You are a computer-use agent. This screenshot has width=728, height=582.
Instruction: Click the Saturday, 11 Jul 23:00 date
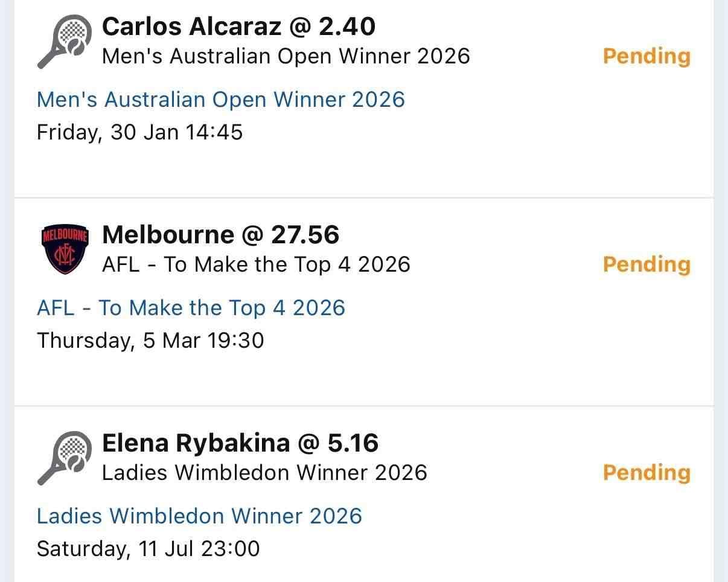click(x=148, y=549)
